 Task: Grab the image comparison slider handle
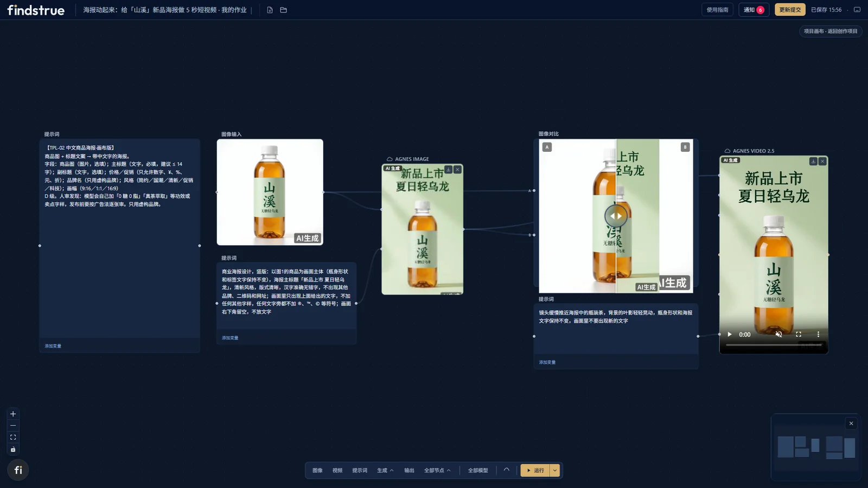pos(616,216)
